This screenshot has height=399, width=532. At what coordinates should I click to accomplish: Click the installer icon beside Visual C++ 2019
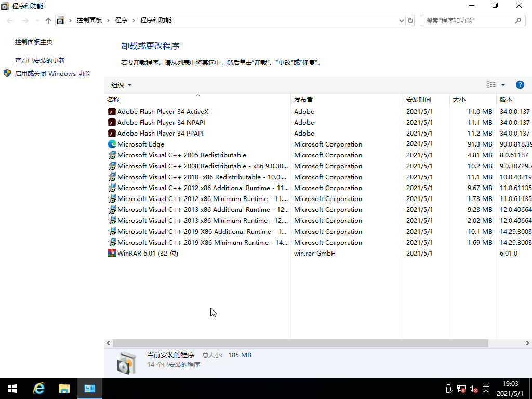[x=112, y=231]
